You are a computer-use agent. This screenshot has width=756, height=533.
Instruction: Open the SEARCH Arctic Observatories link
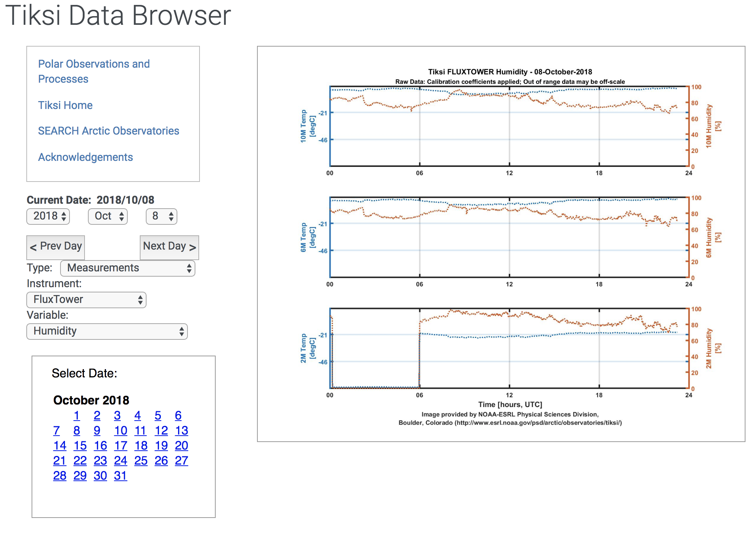[109, 131]
